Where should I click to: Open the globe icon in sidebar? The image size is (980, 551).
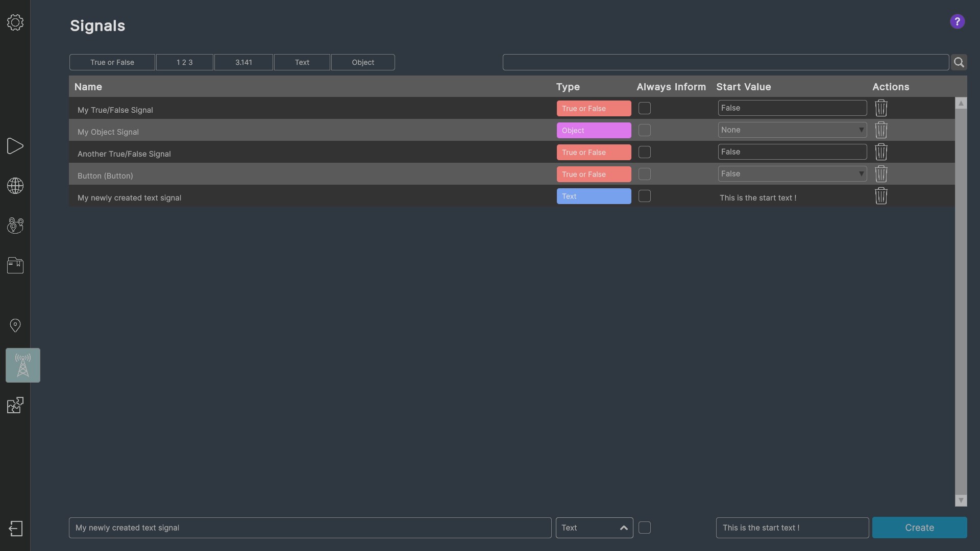pos(15,186)
